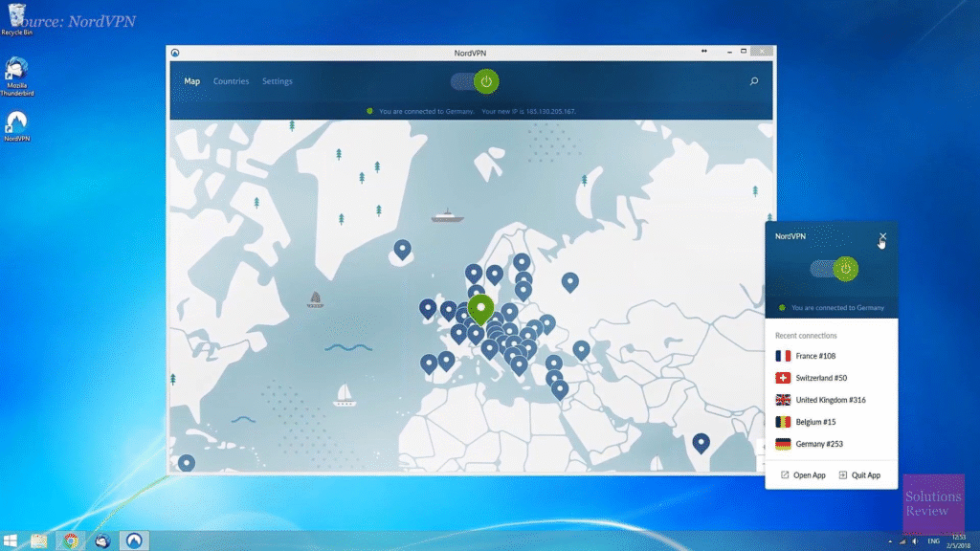980x551 pixels.
Task: Select the green Germany server pin
Action: (480, 307)
